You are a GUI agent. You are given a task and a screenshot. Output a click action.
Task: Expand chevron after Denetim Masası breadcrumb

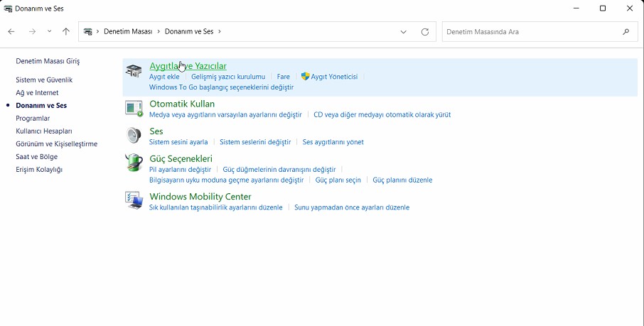(159, 32)
